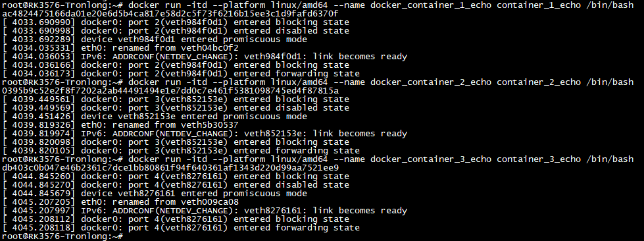Click eth0 renamed from veth5b30537 line

120,125
